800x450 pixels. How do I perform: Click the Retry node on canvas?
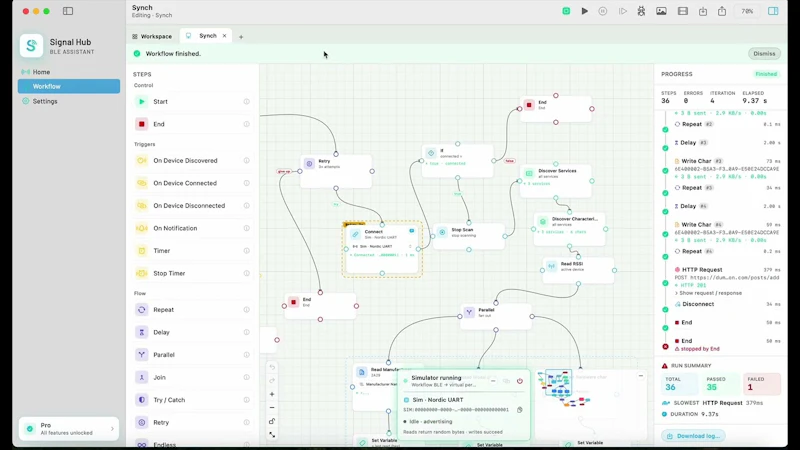click(336, 171)
